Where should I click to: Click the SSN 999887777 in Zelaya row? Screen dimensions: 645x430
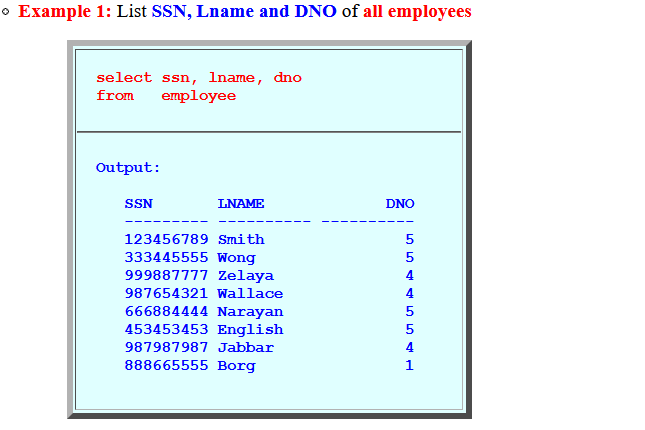point(166,275)
